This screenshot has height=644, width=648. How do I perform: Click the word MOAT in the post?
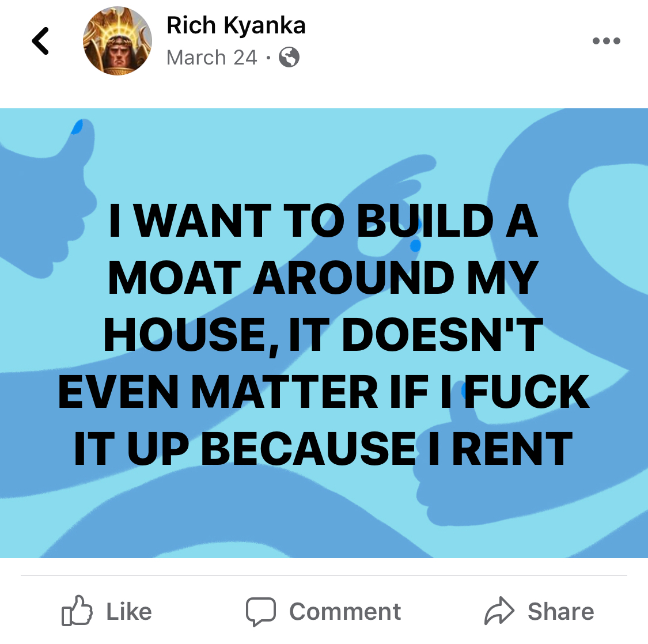[x=175, y=278]
